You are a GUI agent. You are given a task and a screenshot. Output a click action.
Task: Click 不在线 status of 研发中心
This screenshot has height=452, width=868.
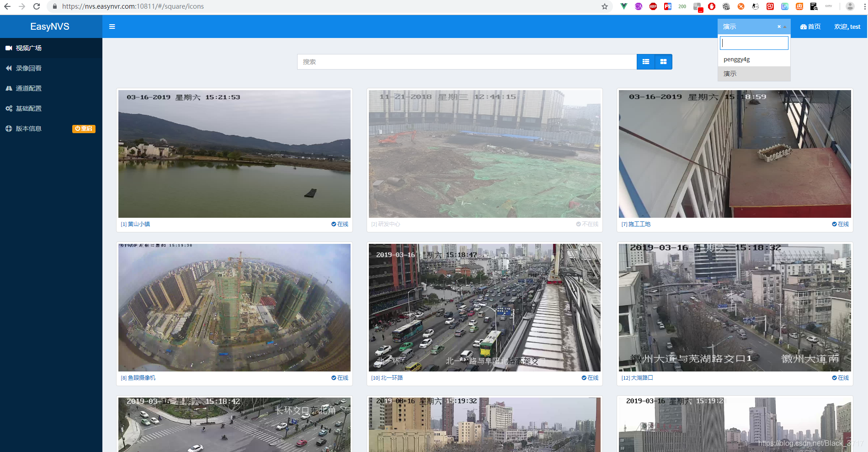pos(587,224)
